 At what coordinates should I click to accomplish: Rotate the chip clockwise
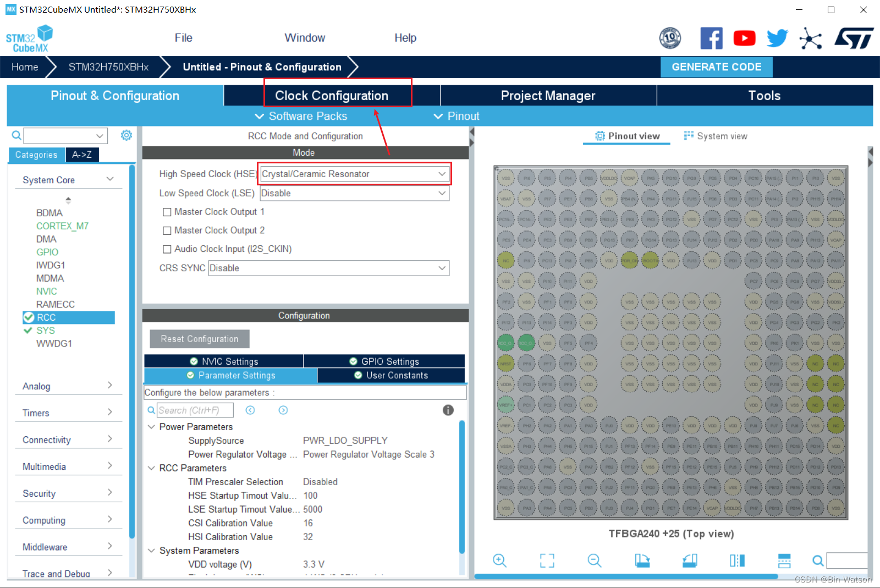[x=642, y=560]
